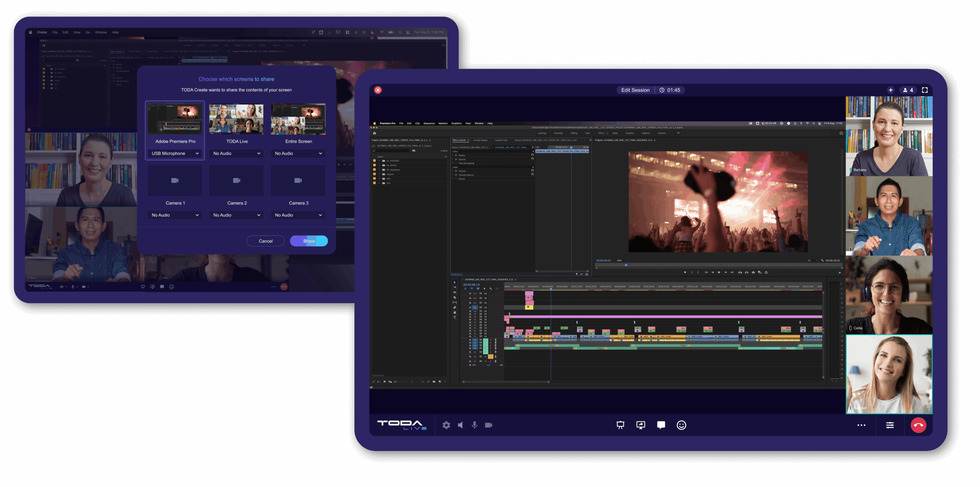Click the red hang up call button

point(918,425)
